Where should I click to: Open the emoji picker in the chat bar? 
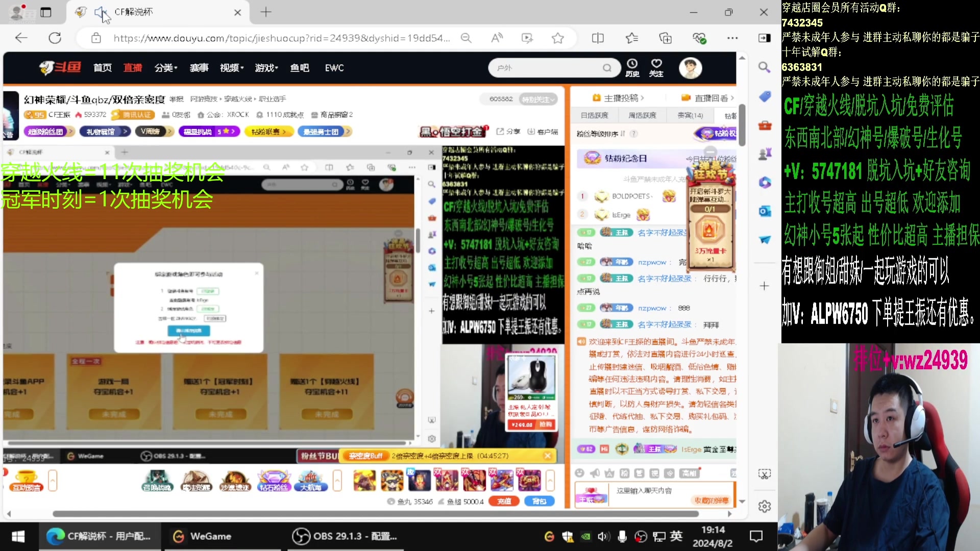click(580, 473)
